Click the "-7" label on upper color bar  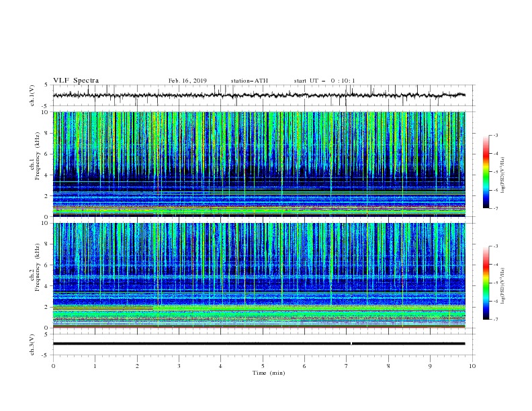(x=496, y=208)
